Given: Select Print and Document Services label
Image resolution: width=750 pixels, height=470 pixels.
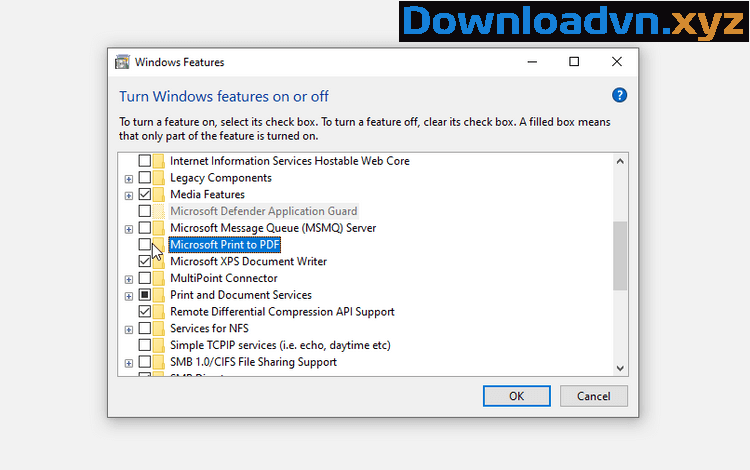Looking at the screenshot, I should [x=241, y=295].
